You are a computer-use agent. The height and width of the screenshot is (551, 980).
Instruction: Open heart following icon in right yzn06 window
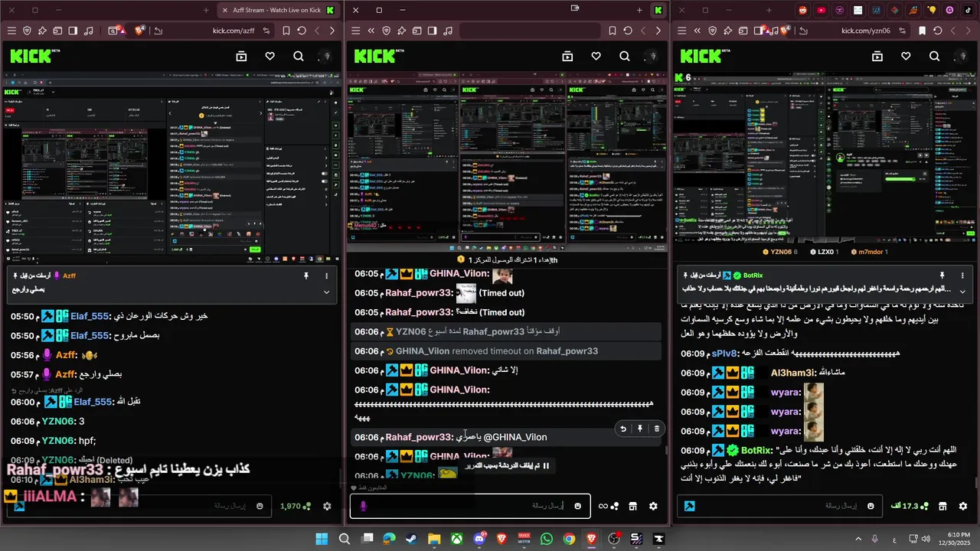[906, 56]
